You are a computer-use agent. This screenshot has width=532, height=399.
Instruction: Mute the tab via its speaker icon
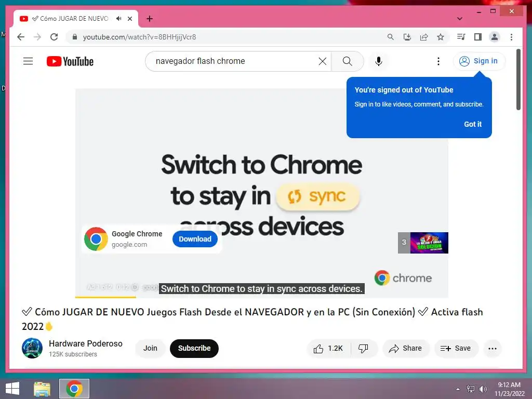tap(118, 19)
